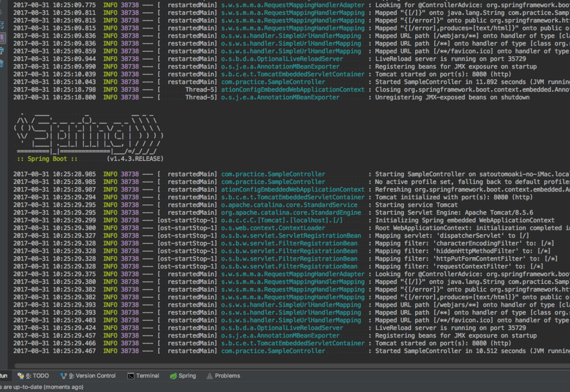Image resolution: width=570 pixels, height=392 pixels.
Task: Click the ':: Spring Boot ::' banner label
Action: pos(47,159)
